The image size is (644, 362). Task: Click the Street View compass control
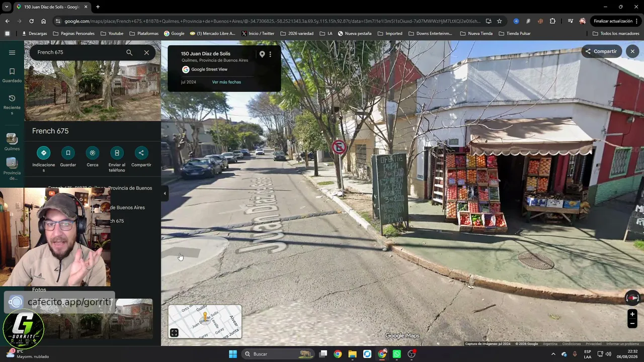pos(632,298)
